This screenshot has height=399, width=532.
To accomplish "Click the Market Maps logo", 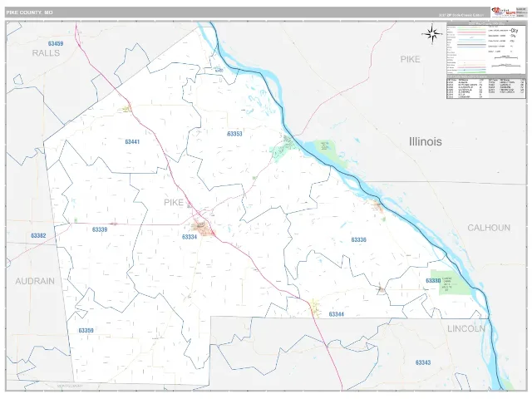I will click(504, 12).
